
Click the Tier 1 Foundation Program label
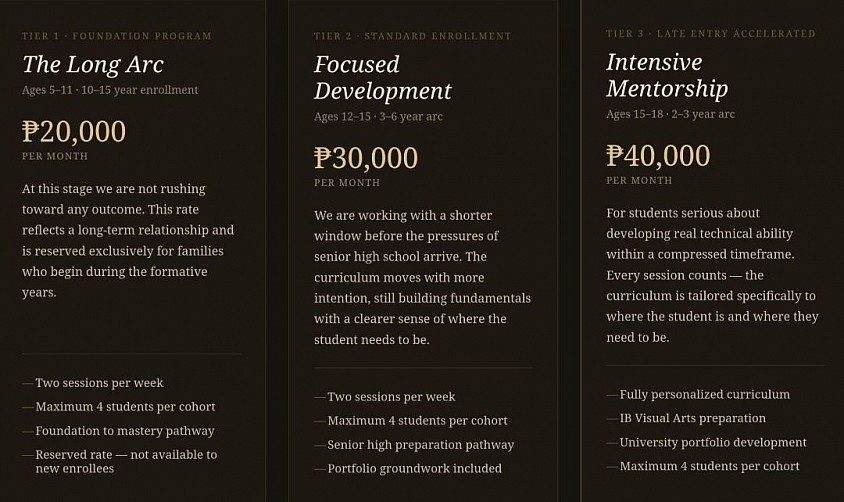click(117, 36)
